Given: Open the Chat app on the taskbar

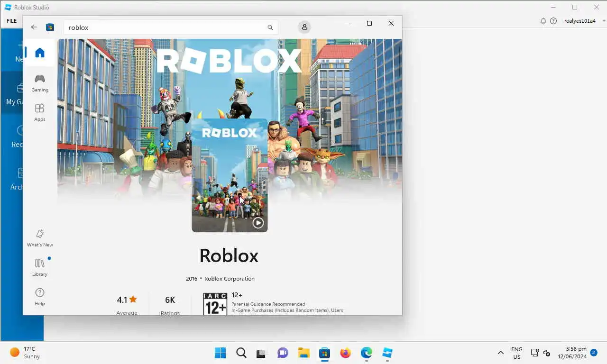Looking at the screenshot, I should tap(283, 353).
